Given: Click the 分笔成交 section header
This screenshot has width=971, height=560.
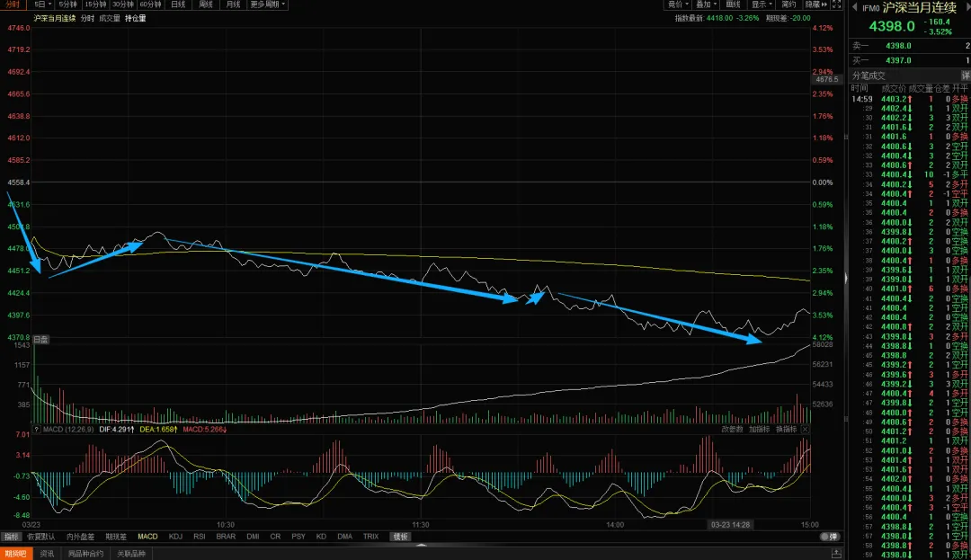Looking at the screenshot, I should [869, 76].
